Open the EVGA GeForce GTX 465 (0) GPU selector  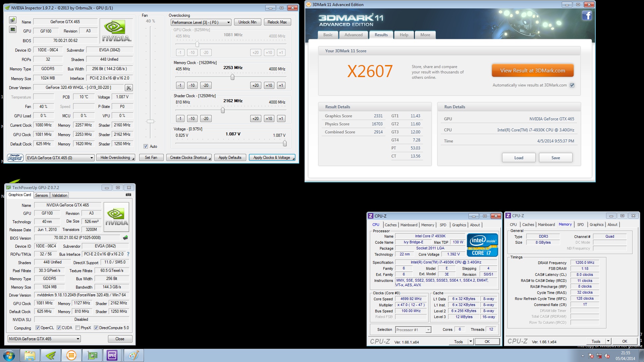(x=60, y=158)
